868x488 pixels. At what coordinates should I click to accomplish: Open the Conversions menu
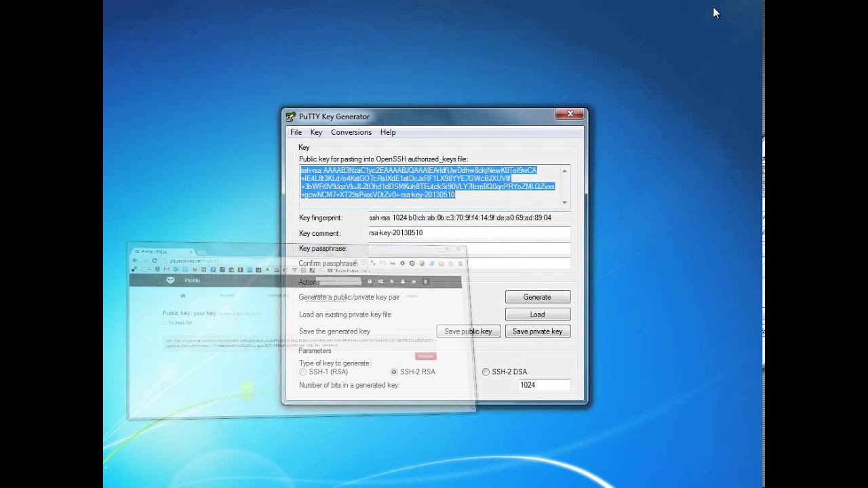pos(351,132)
